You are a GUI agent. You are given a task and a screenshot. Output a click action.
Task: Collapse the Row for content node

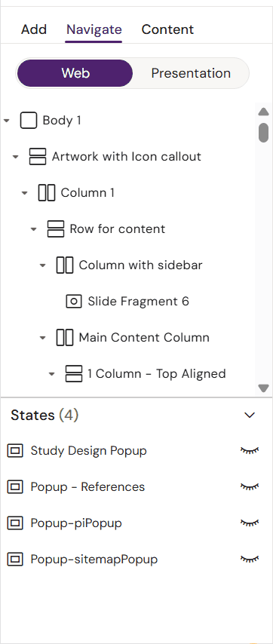(34, 229)
